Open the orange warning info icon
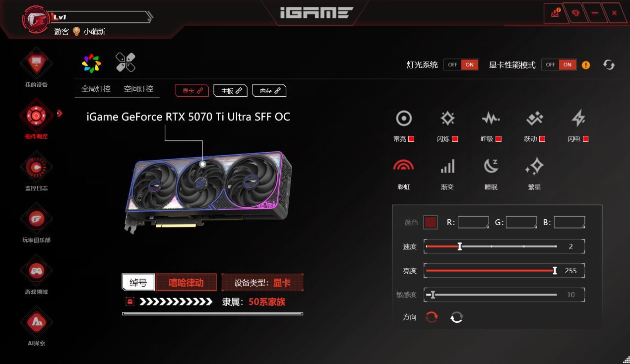630x364 pixels. 586,65
